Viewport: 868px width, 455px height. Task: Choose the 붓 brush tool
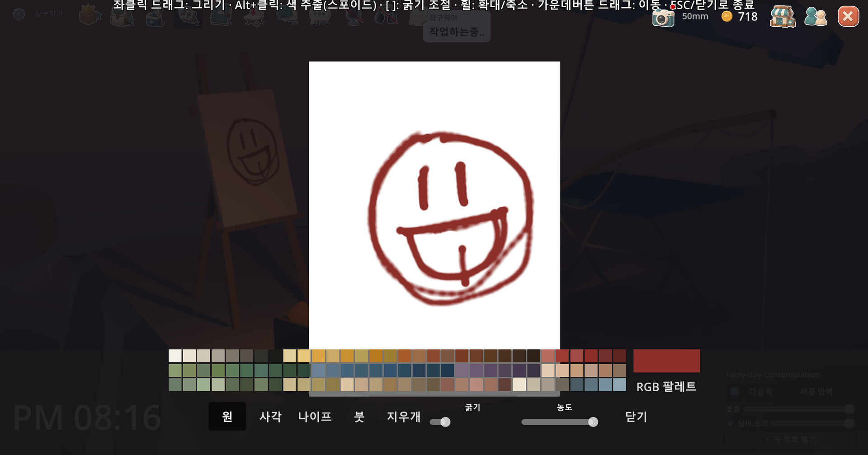coord(359,416)
